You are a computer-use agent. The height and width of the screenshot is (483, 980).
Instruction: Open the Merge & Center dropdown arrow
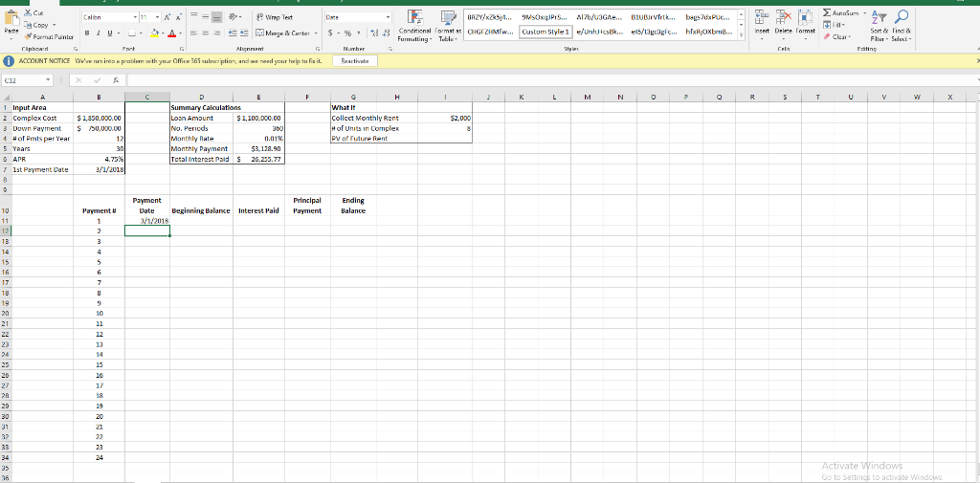316,33
